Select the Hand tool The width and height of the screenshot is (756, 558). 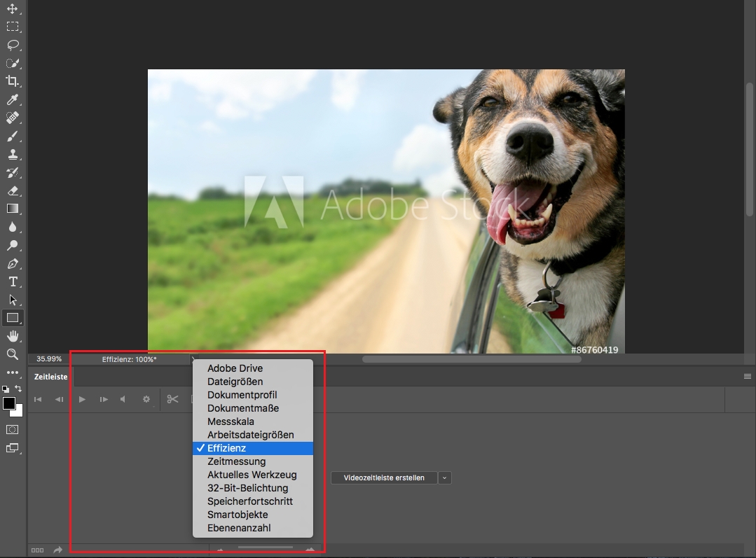point(12,336)
